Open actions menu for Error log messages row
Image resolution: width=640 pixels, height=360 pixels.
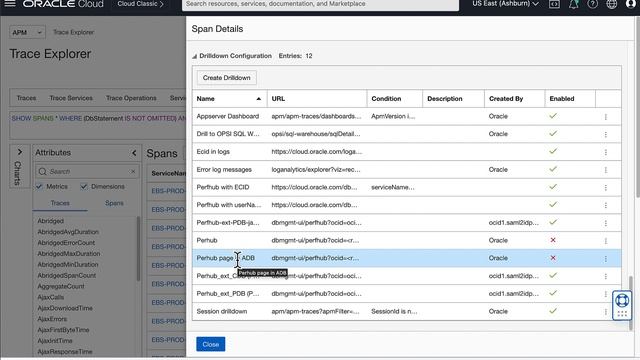pyautogui.click(x=606, y=170)
